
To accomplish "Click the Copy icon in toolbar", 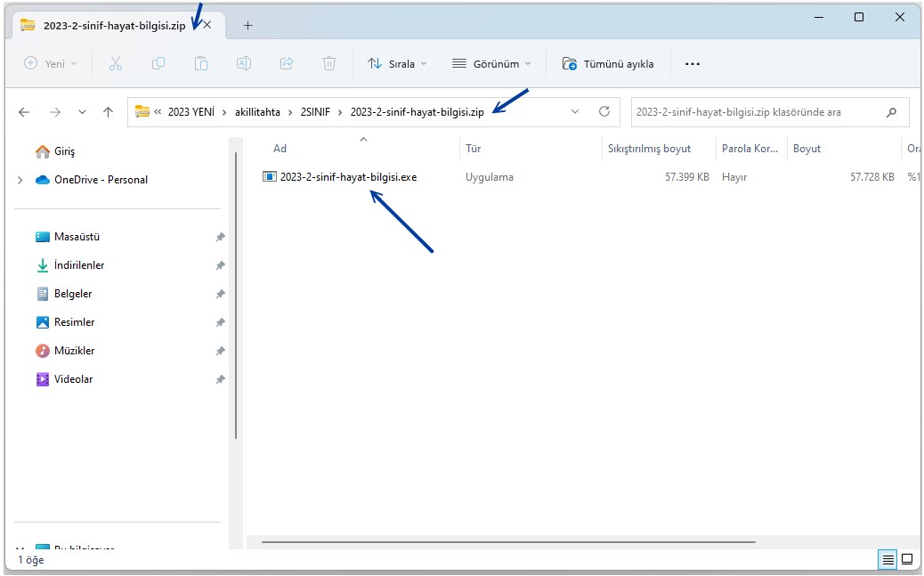I will [x=158, y=63].
